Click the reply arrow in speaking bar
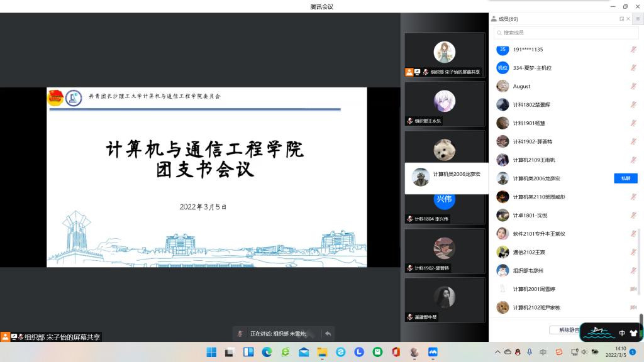Screen dimensions: 644x362 click(328, 333)
